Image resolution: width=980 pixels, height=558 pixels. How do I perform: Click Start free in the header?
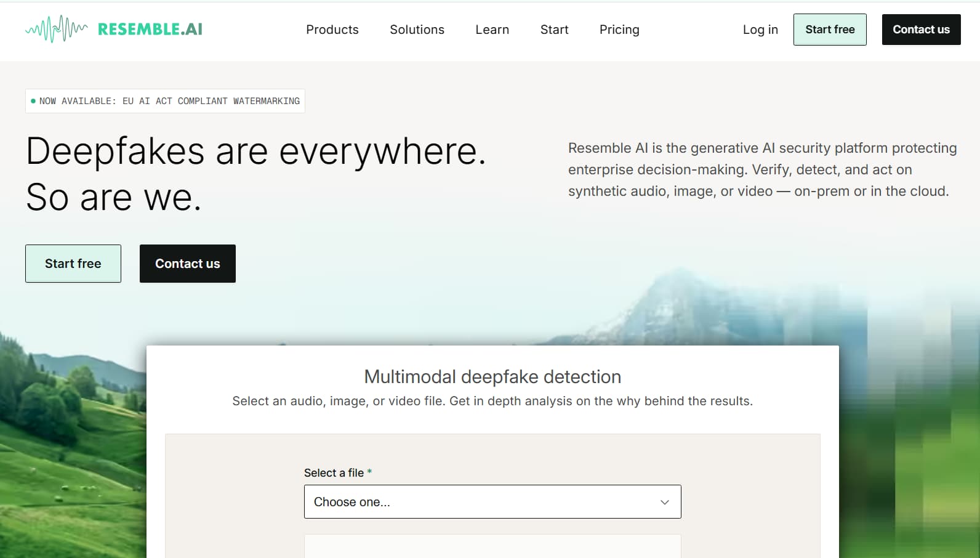830,30
